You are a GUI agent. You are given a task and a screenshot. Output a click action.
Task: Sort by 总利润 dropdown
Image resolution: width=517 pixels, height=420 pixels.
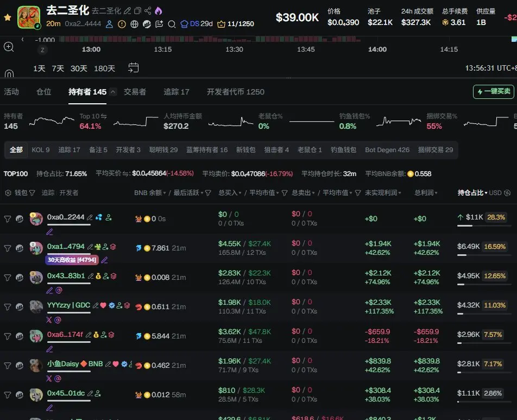pos(436,193)
